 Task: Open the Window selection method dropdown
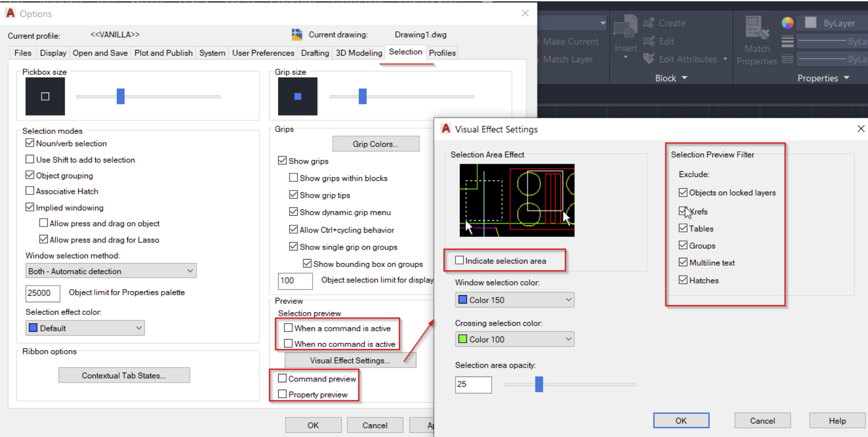tap(190, 270)
